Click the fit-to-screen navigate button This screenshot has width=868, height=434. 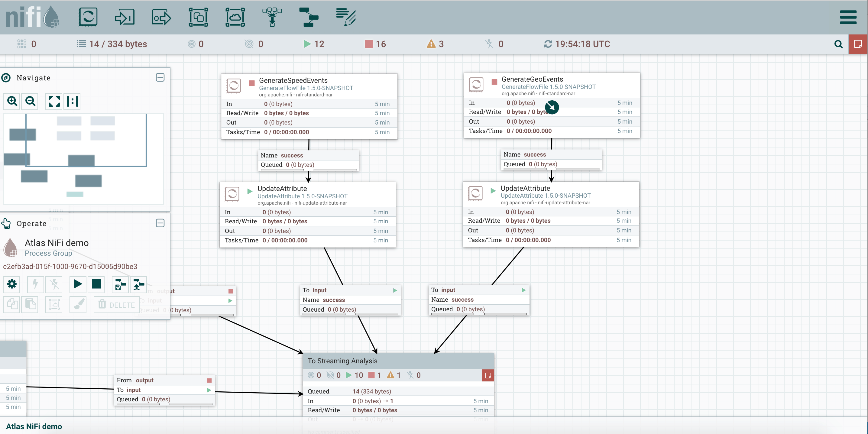(54, 101)
